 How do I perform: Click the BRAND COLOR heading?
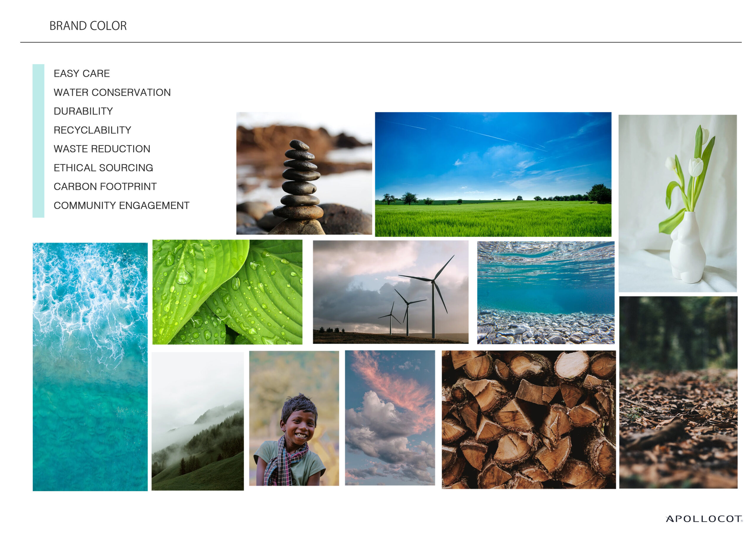88,26
